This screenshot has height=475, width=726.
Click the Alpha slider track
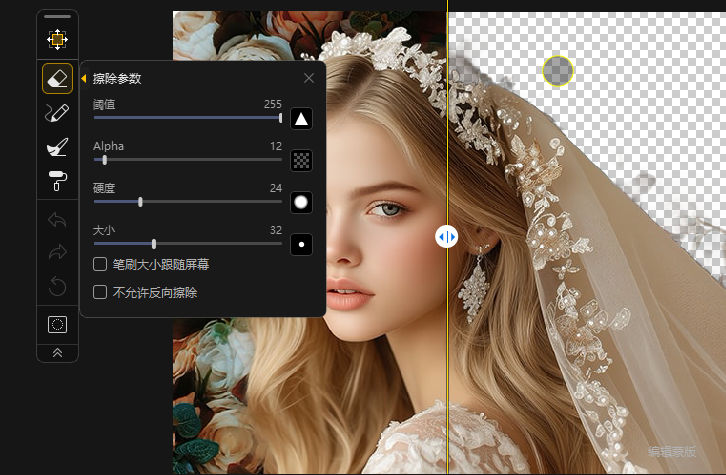point(188,160)
